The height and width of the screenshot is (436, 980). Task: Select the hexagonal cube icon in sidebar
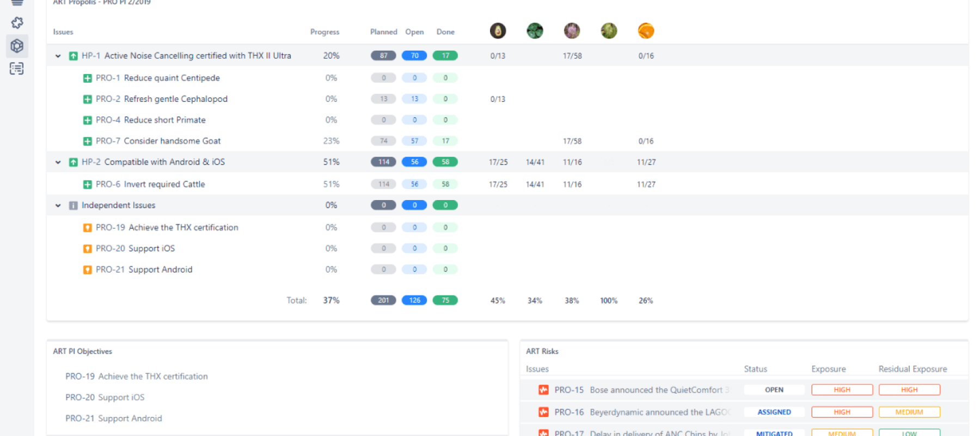coord(17,46)
